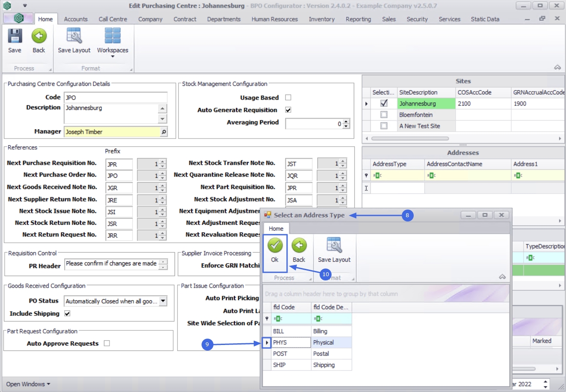The image size is (566, 392).
Task: Open the PO Status dropdown
Action: click(x=163, y=301)
